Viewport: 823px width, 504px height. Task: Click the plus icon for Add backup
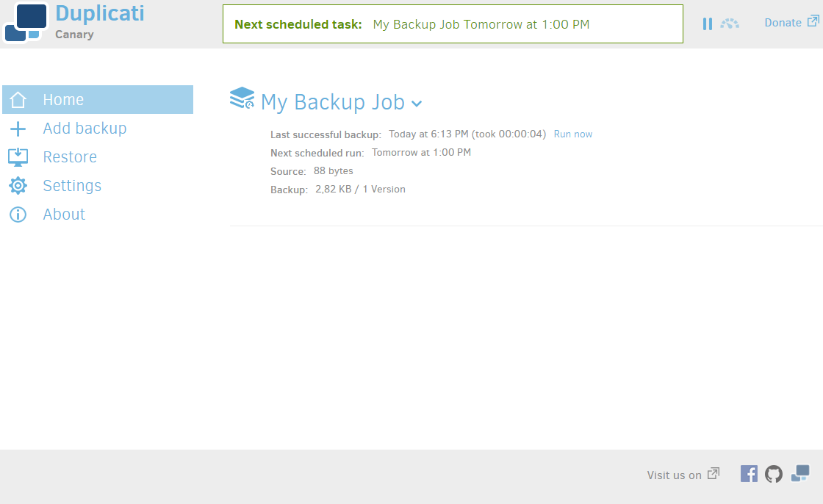click(18, 129)
